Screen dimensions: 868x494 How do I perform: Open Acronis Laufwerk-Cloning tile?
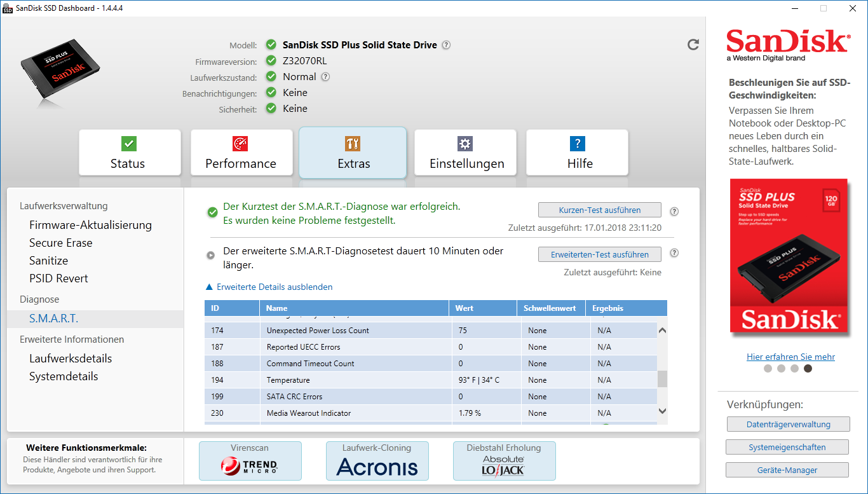[x=377, y=461]
